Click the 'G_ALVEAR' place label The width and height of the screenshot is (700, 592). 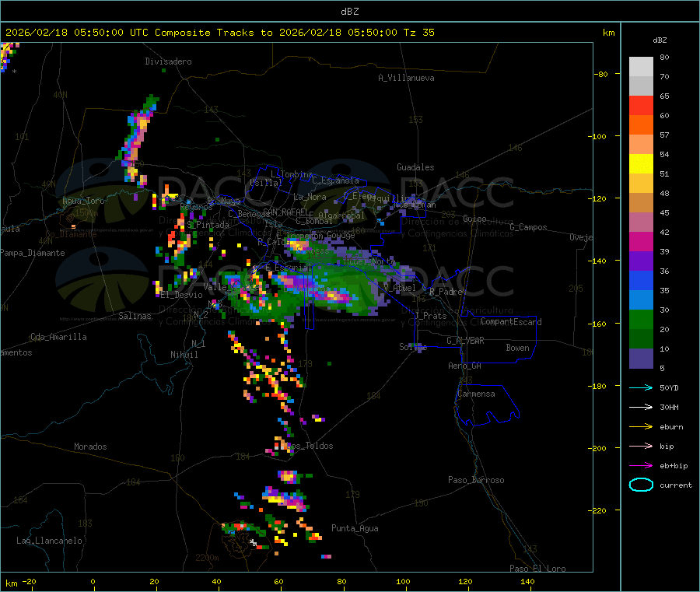(x=465, y=341)
